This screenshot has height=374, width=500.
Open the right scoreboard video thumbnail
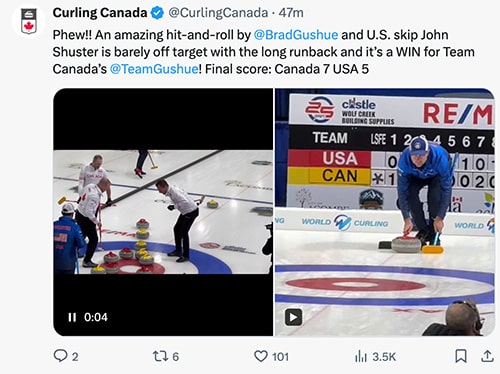(385, 212)
